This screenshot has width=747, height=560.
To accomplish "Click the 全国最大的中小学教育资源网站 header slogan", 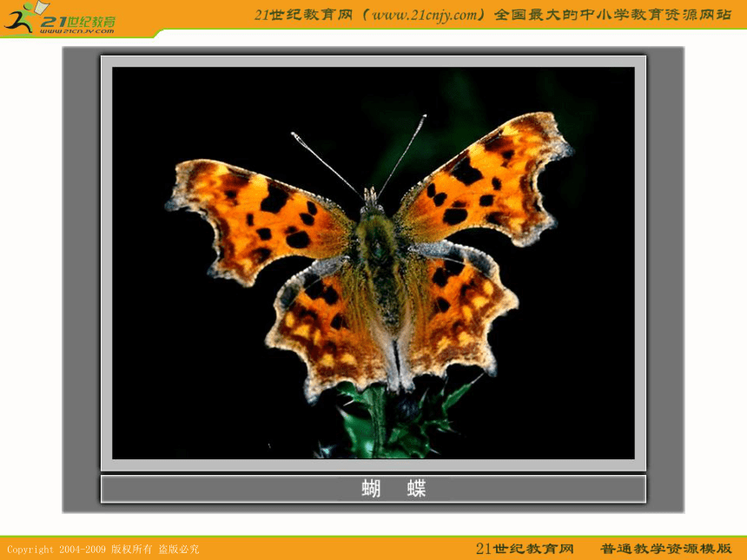I will pos(612,16).
